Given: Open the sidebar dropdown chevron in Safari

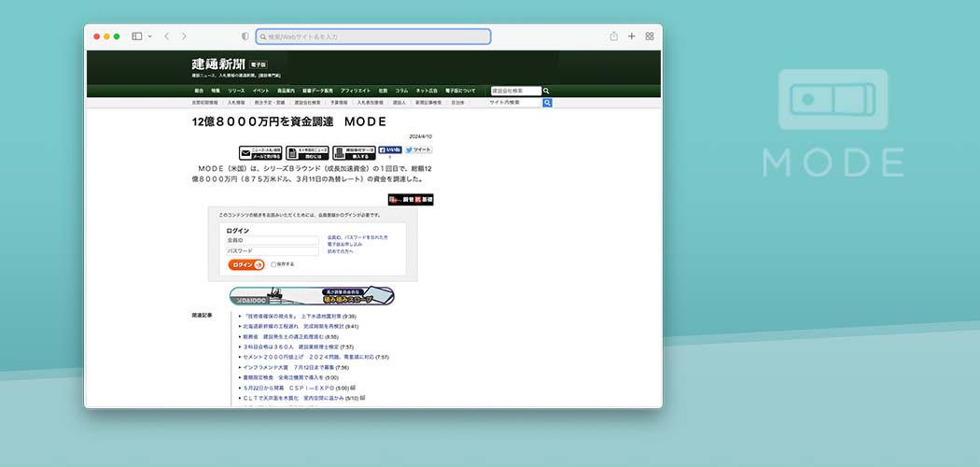Looking at the screenshot, I should click(149, 36).
